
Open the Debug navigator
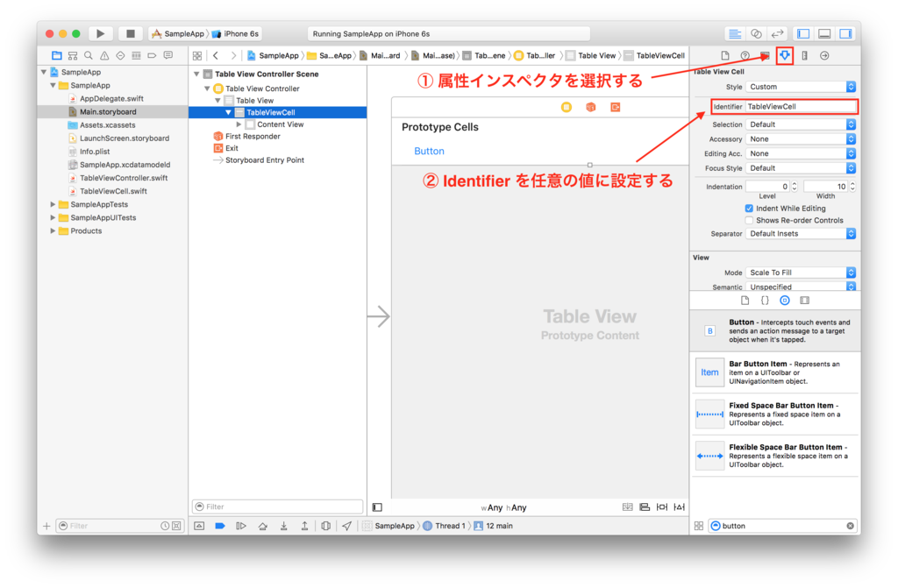pos(136,55)
